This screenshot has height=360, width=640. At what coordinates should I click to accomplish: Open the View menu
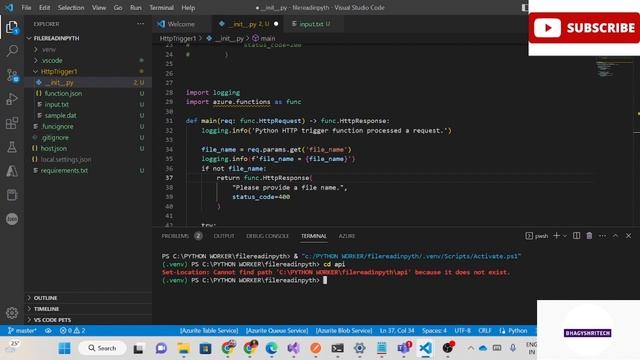(x=99, y=8)
